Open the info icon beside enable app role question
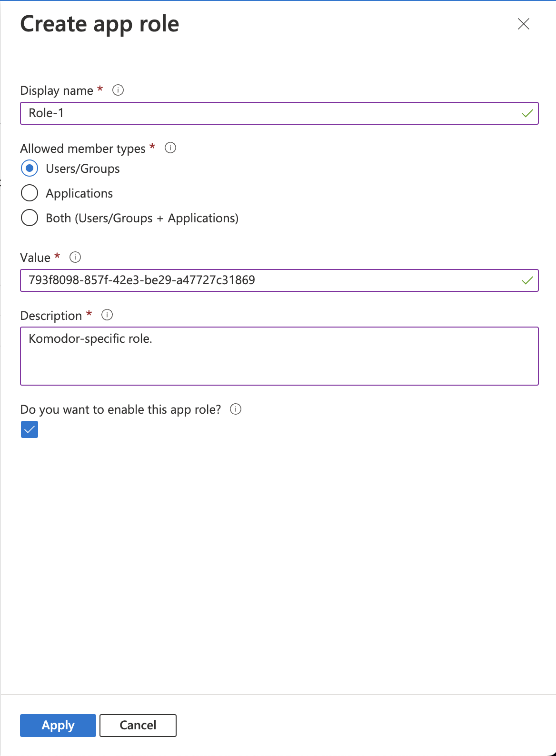556x756 pixels. click(x=236, y=409)
